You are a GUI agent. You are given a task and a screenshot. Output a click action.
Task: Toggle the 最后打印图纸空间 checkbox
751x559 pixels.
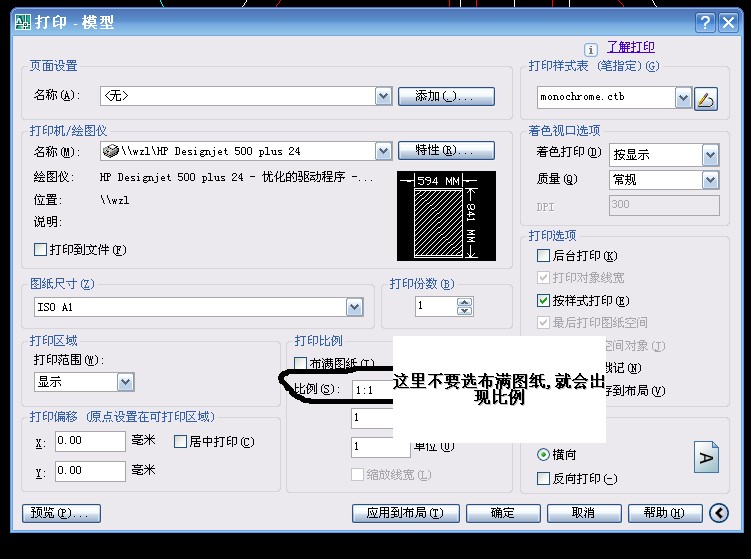click(x=543, y=322)
